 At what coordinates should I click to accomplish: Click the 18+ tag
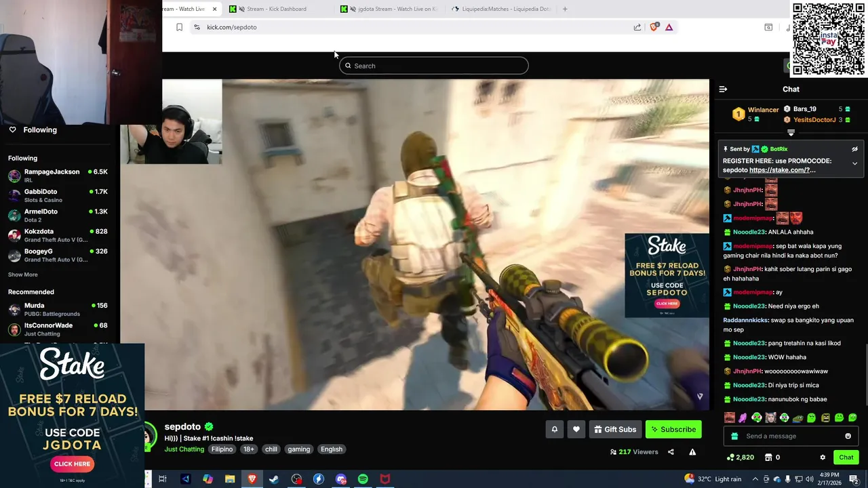[249, 449]
